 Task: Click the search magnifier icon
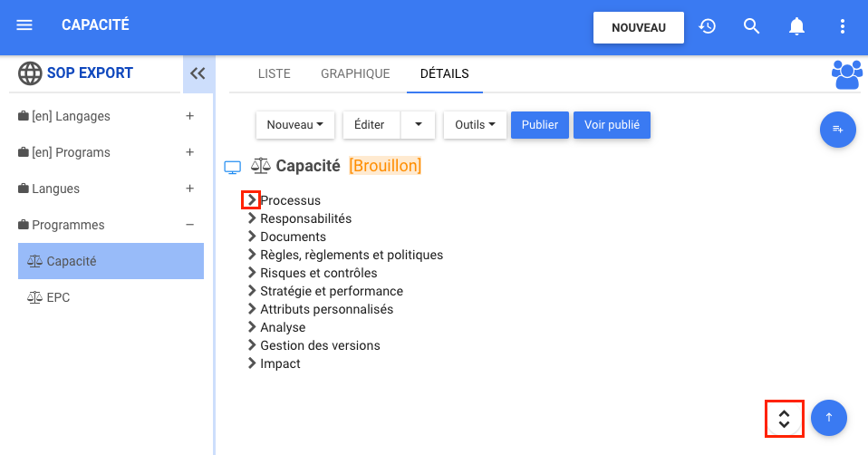[751, 26]
